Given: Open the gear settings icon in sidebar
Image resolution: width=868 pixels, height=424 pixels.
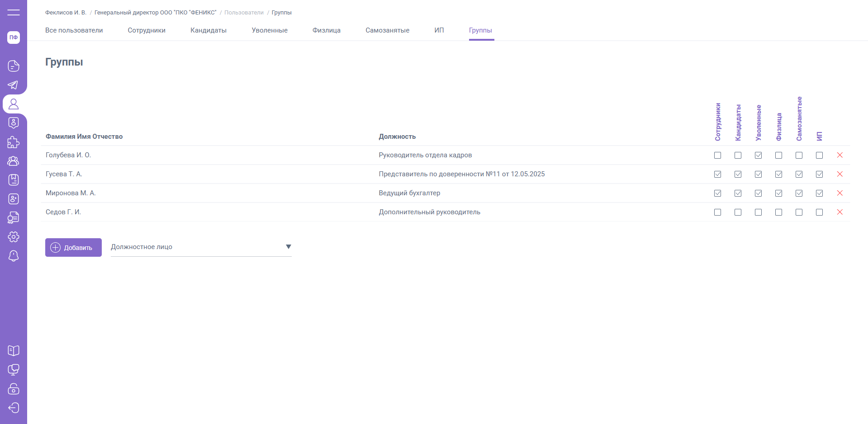Looking at the screenshot, I should pos(14,237).
